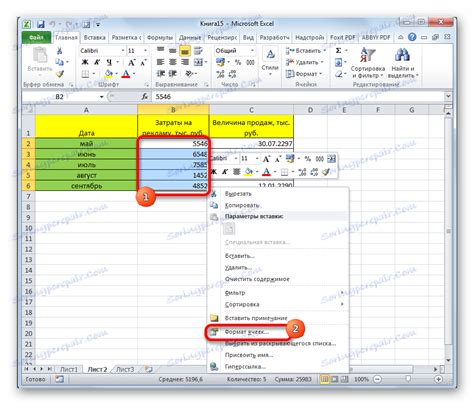Click the insert function fx icon

click(145, 97)
